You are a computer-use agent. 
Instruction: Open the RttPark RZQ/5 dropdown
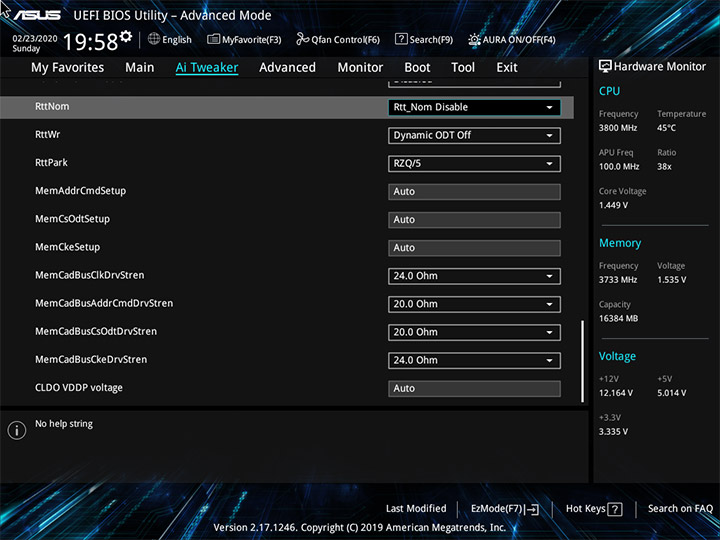[474, 163]
